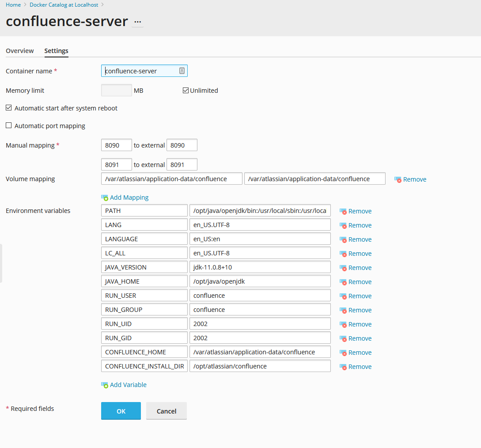Click the remove icon beside PATH variable
Image resolution: width=481 pixels, height=448 pixels.
coord(343,211)
